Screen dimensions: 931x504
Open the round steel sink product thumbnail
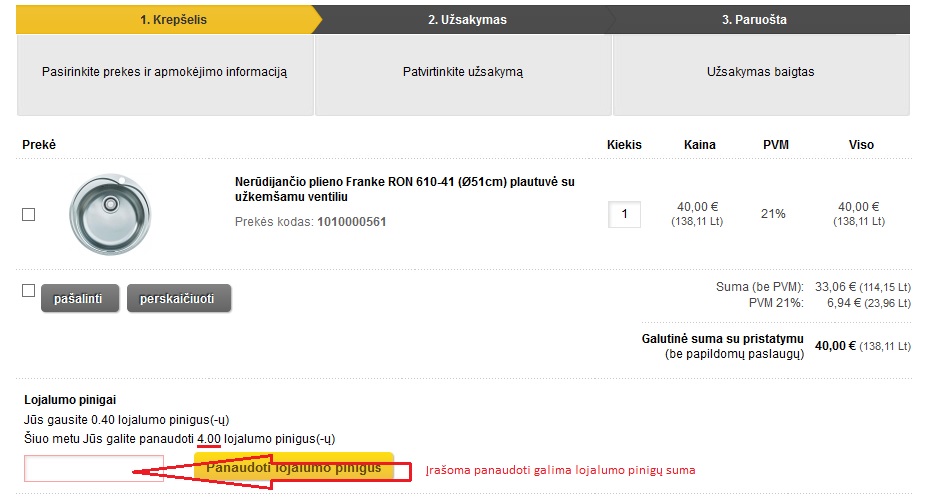pos(110,214)
